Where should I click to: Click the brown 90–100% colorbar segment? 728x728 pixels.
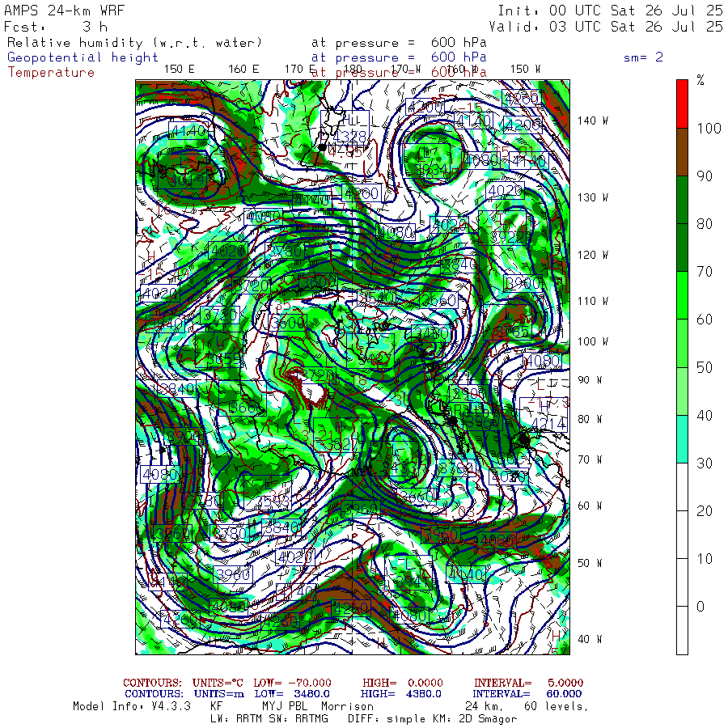(682, 152)
